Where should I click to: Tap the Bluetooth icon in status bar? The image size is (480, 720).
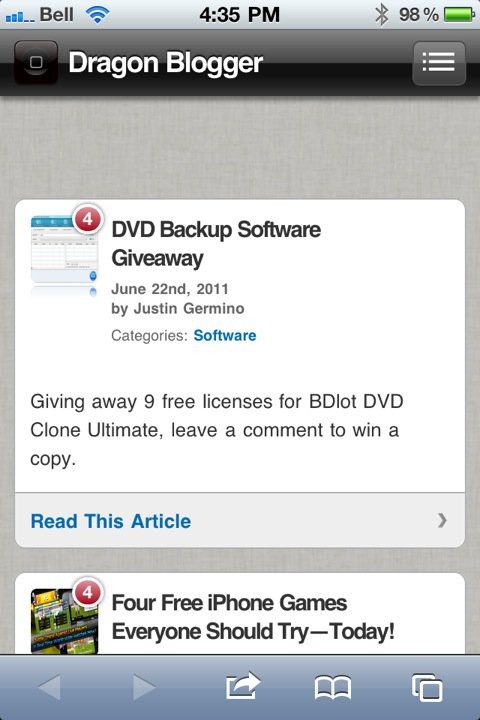381,15
